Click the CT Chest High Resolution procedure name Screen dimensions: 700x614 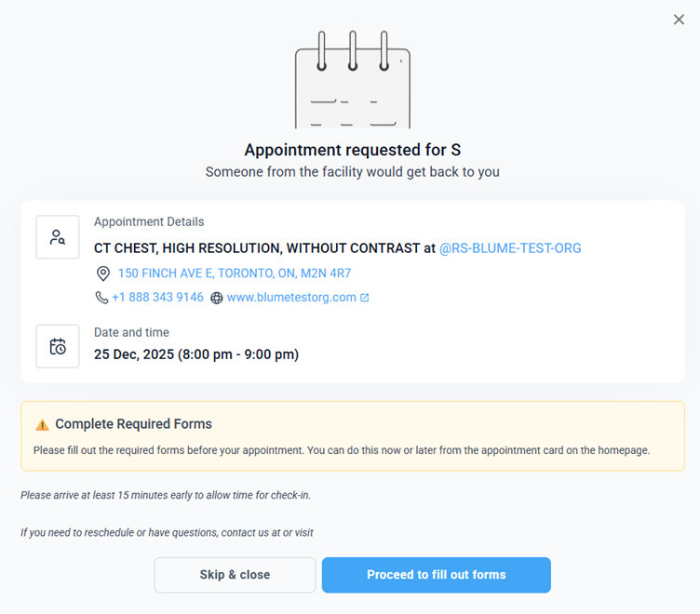257,248
